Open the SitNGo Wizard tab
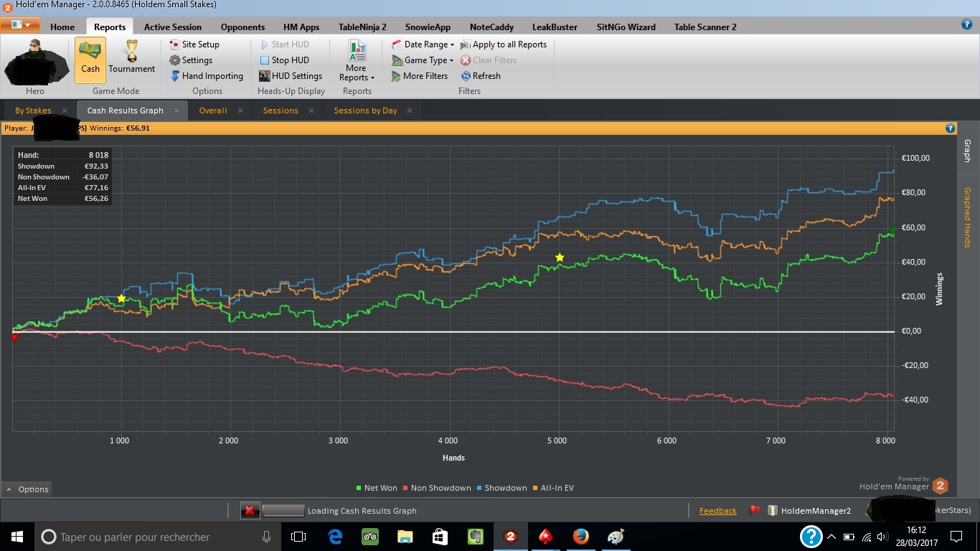980x551 pixels. point(626,27)
